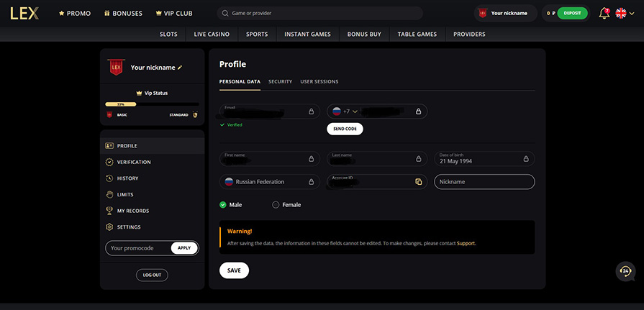Click the Limits hand icon
The image size is (644, 310).
click(x=109, y=195)
